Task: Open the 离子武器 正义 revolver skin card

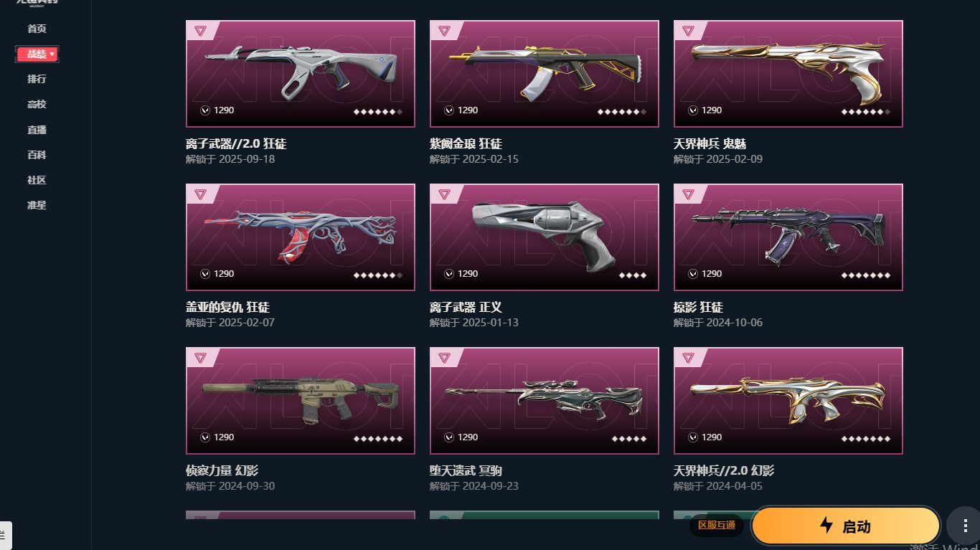Action: coord(545,237)
